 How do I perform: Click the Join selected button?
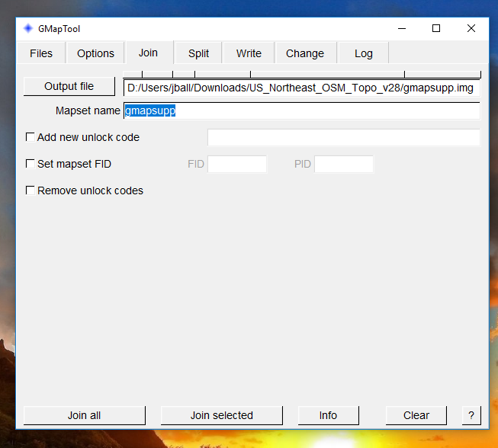coord(222,415)
